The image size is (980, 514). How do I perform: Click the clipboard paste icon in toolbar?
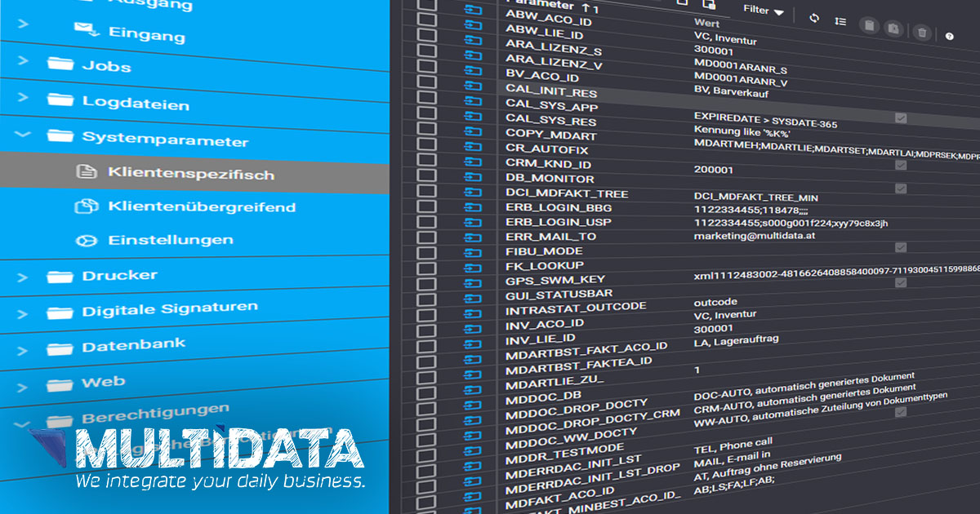tap(894, 29)
